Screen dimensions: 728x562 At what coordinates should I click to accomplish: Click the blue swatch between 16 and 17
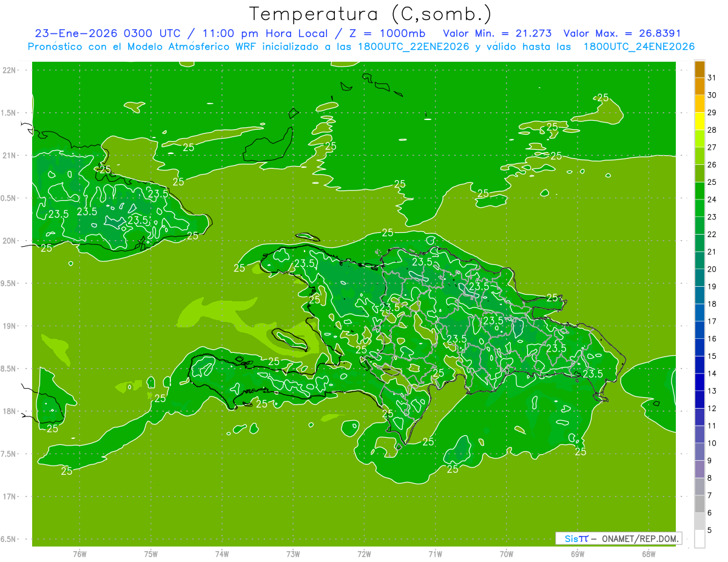pos(699,330)
